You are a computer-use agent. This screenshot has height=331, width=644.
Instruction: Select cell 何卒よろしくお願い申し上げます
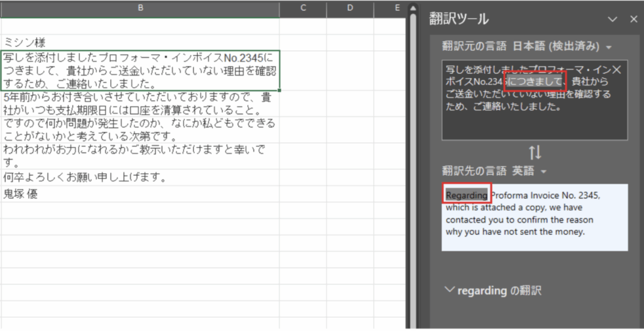[x=140, y=177]
